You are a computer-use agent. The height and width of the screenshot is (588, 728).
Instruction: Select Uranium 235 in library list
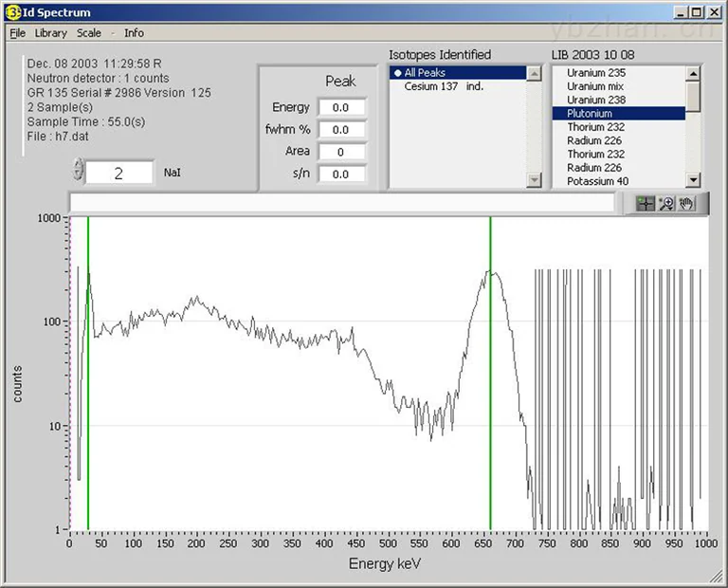[x=618, y=72]
